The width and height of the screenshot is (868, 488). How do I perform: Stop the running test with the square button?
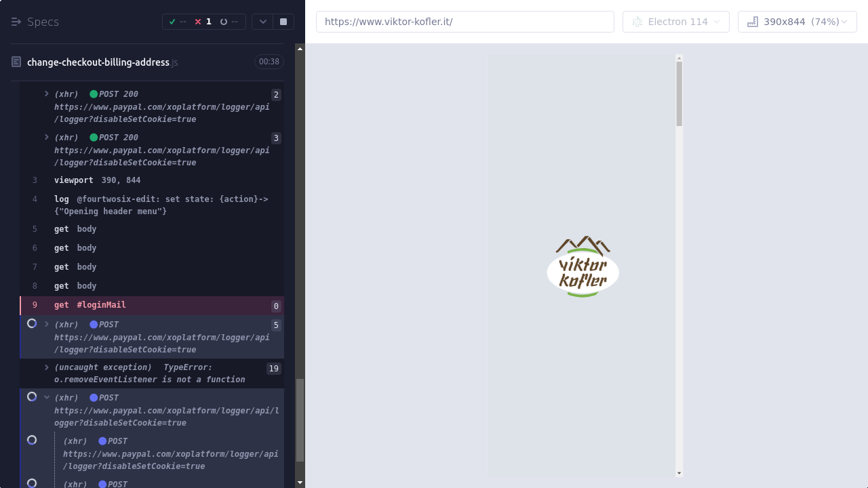[x=283, y=22]
